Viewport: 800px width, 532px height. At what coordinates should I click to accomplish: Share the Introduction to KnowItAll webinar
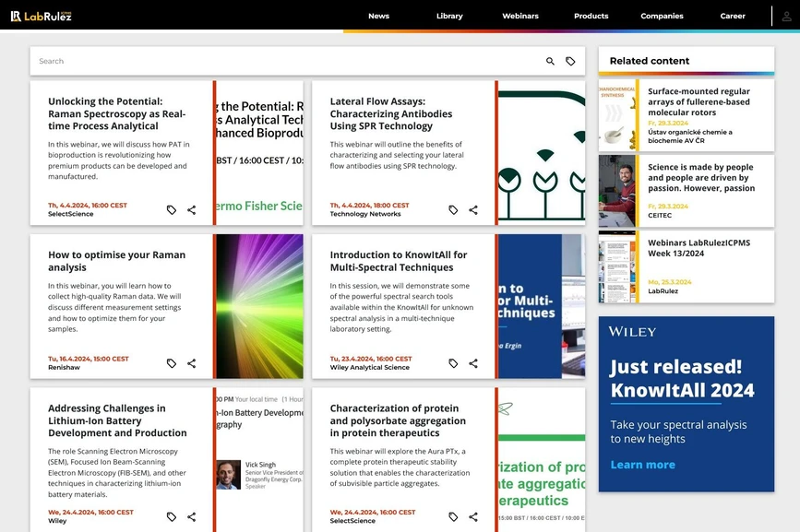click(x=473, y=363)
